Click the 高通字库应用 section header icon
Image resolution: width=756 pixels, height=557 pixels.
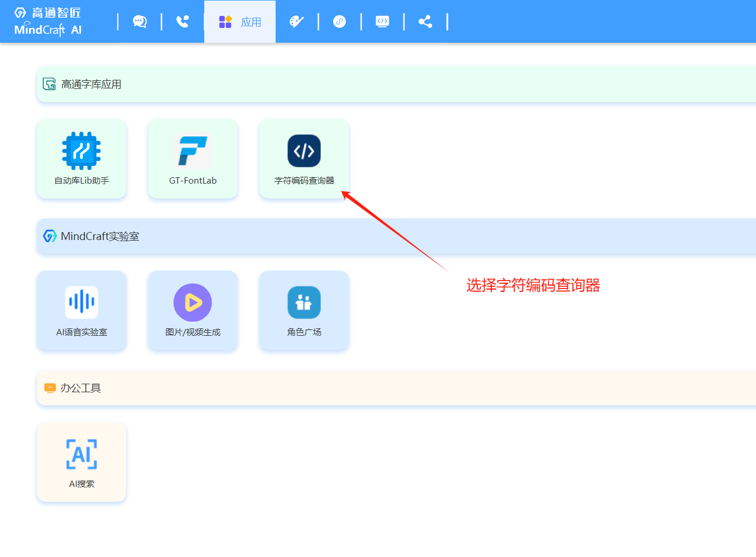50,84
